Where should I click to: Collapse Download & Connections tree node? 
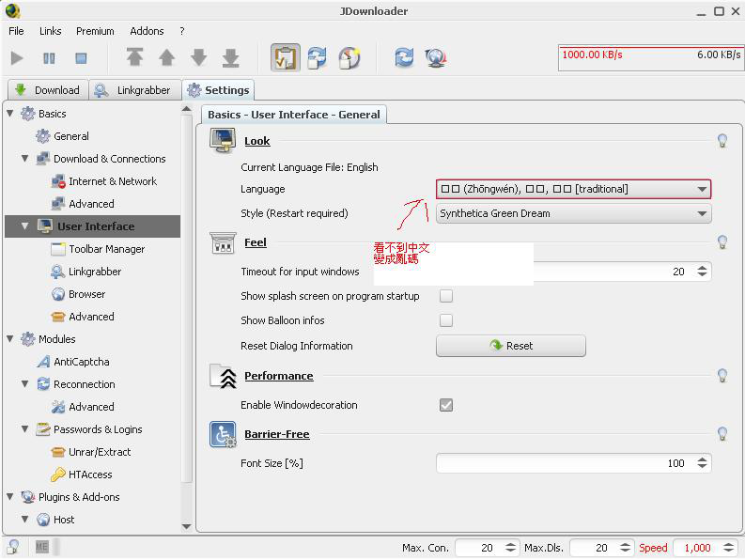24,158
